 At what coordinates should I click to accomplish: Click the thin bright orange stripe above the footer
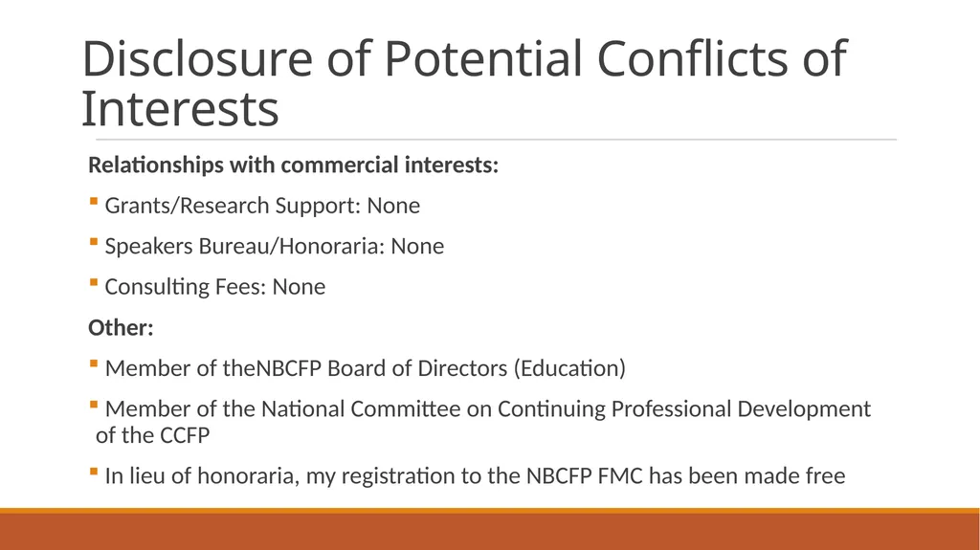[x=490, y=511]
